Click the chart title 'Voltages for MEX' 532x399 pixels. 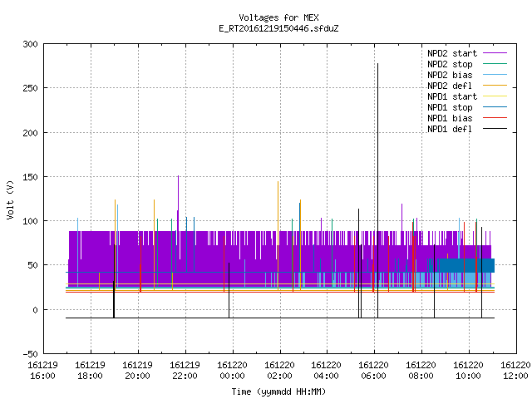click(278, 17)
